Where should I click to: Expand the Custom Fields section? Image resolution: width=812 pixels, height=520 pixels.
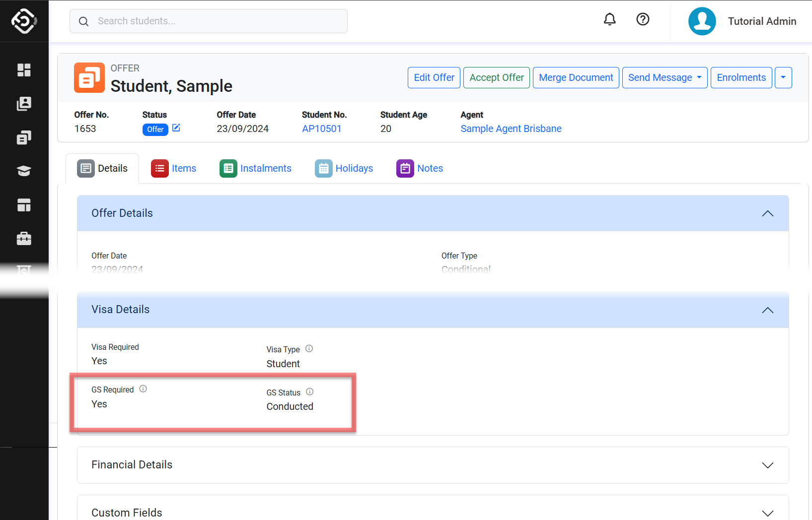(x=767, y=513)
